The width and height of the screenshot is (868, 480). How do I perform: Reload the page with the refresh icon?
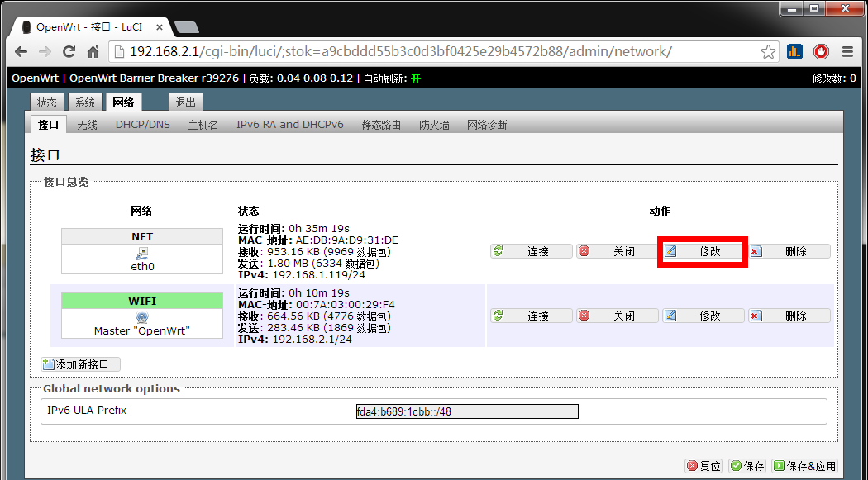tap(69, 52)
